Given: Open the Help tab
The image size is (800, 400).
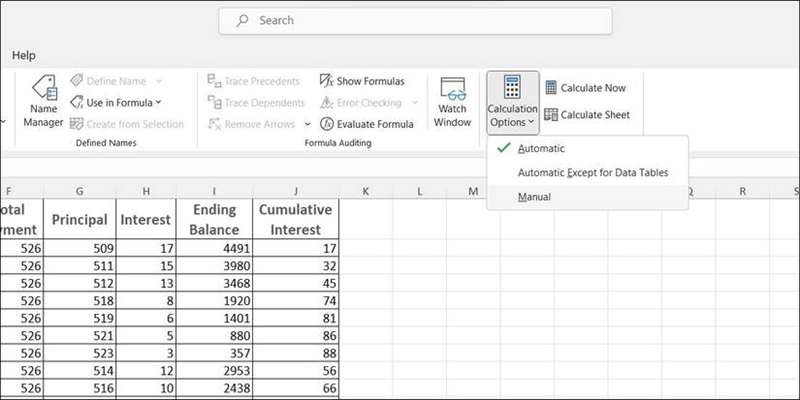Looking at the screenshot, I should pos(24,56).
